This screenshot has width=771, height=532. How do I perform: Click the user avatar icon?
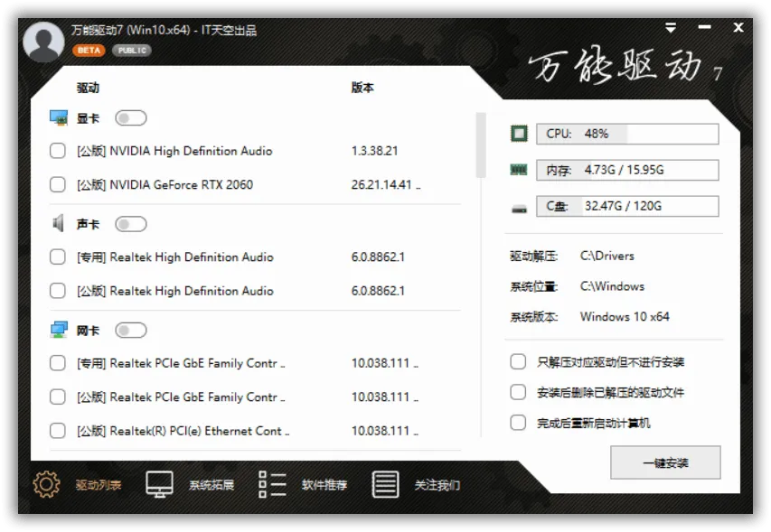tap(43, 42)
